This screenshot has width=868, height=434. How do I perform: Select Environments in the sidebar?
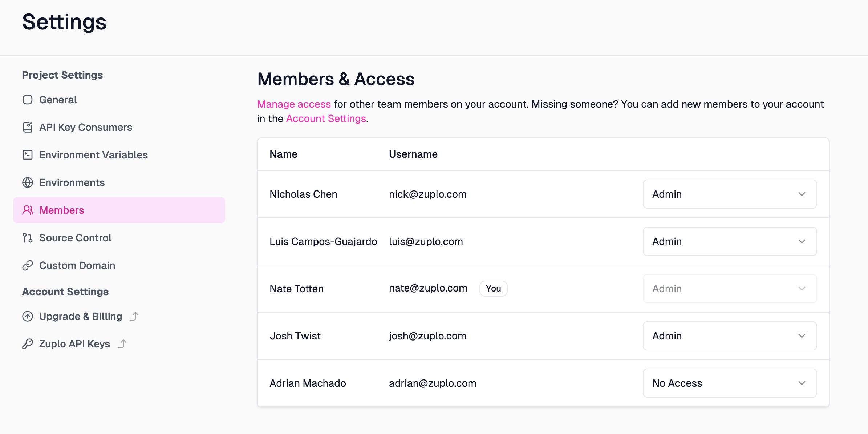119,182
